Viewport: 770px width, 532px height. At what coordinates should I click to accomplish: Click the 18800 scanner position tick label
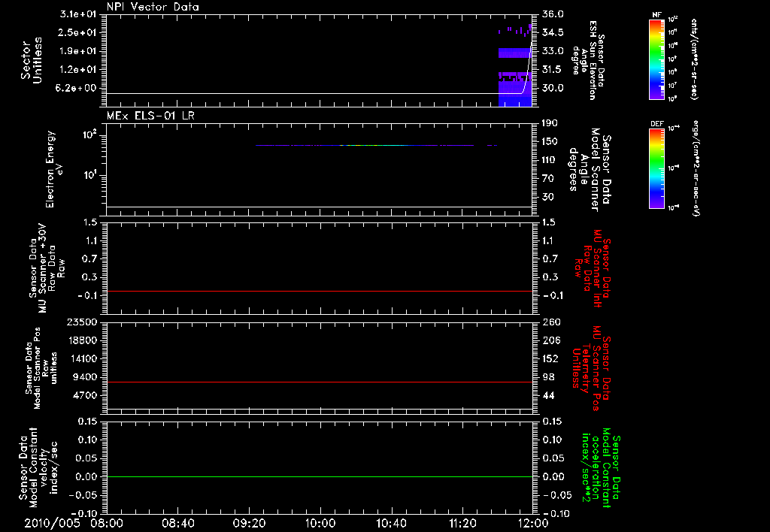pos(81,340)
